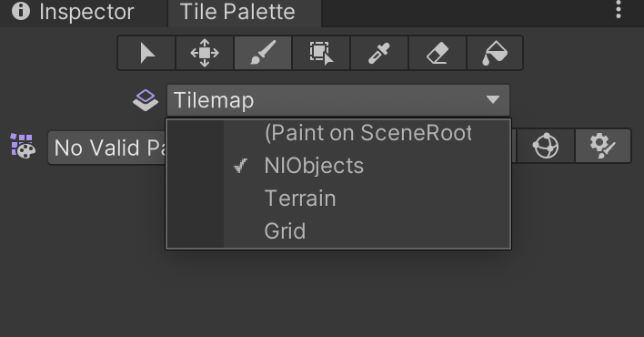Choose the Flood Fill bucket tool
The width and height of the screenshot is (644, 337).
pos(495,53)
